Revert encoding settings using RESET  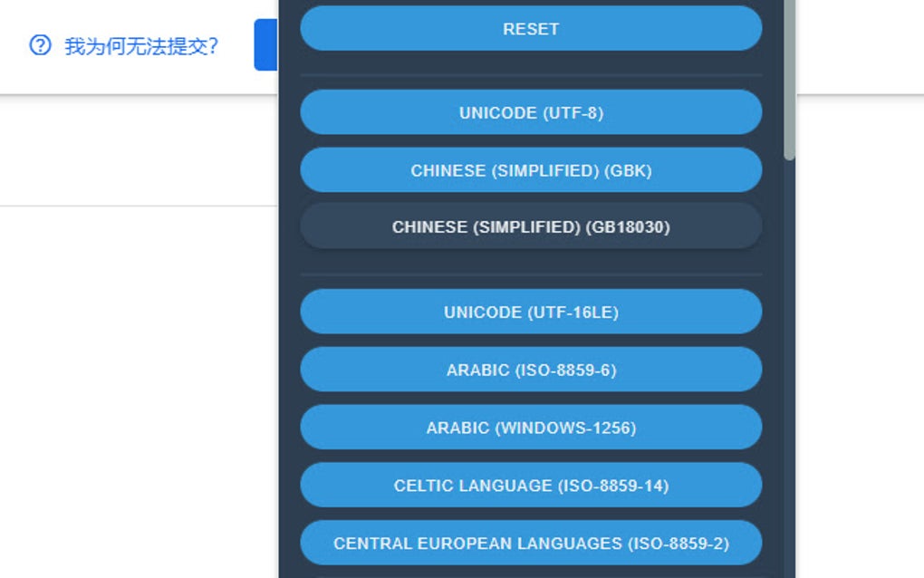point(531,28)
